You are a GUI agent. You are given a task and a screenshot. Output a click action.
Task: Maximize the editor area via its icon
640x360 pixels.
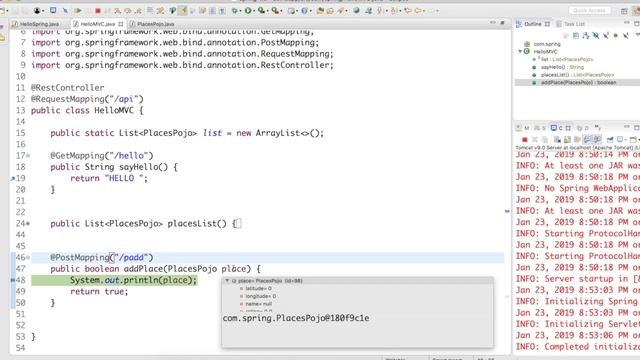click(x=502, y=23)
